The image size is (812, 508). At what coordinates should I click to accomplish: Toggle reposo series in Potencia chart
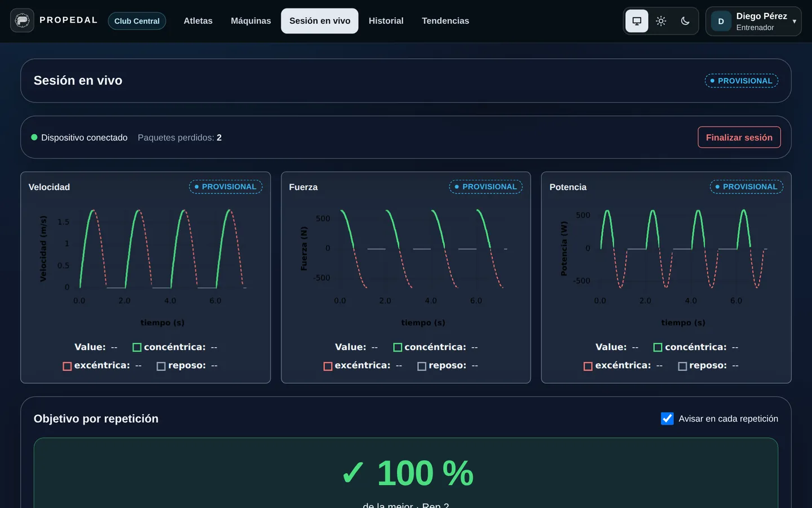point(708,366)
